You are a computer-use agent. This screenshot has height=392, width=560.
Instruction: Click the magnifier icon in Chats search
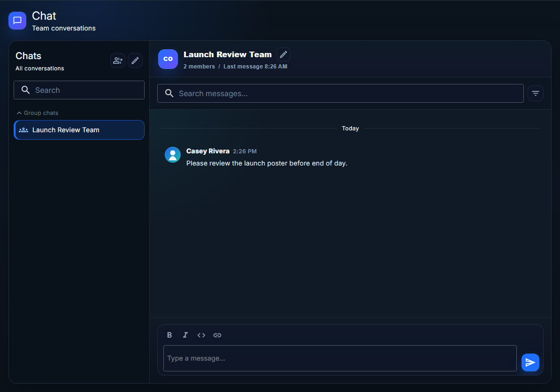click(x=26, y=90)
